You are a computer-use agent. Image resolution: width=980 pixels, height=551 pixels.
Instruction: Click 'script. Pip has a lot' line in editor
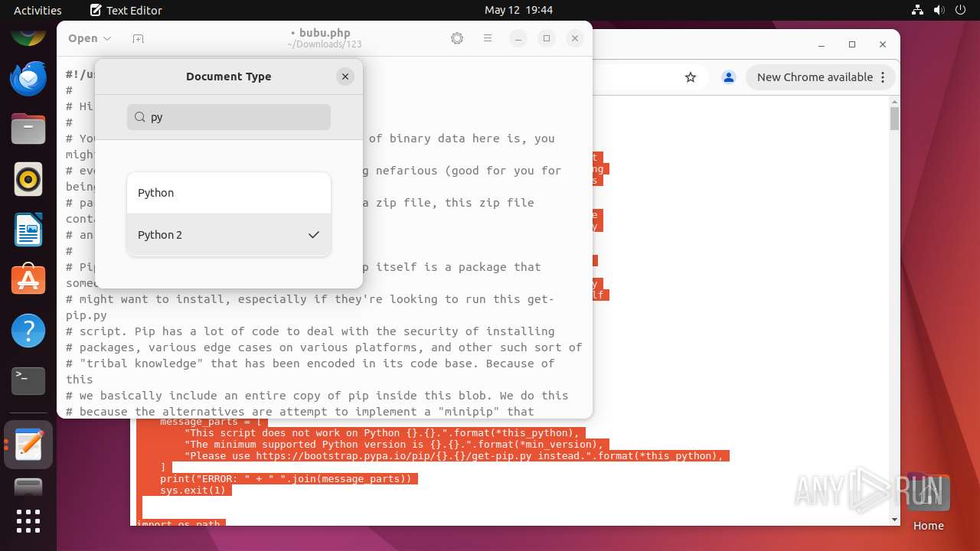pos(310,331)
